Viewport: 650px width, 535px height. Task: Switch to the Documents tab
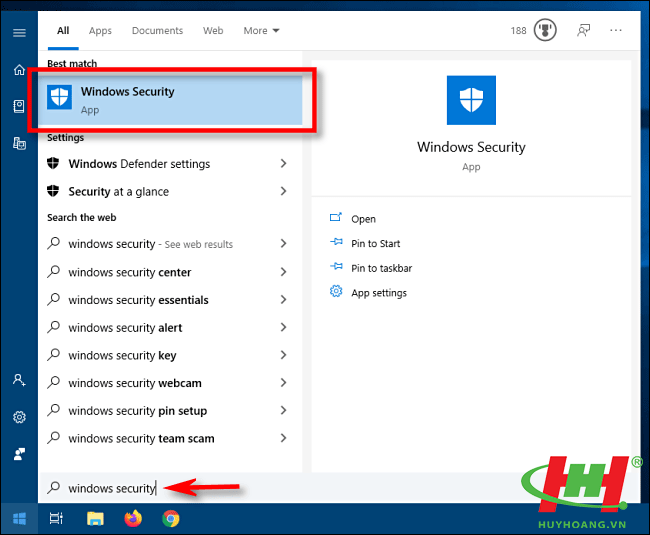click(157, 31)
